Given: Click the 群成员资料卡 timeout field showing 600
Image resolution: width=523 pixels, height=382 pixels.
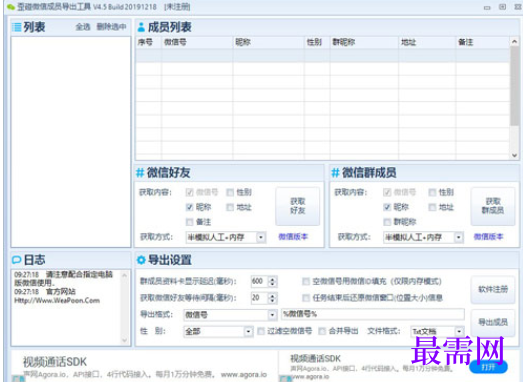Looking at the screenshot, I should coord(260,282).
